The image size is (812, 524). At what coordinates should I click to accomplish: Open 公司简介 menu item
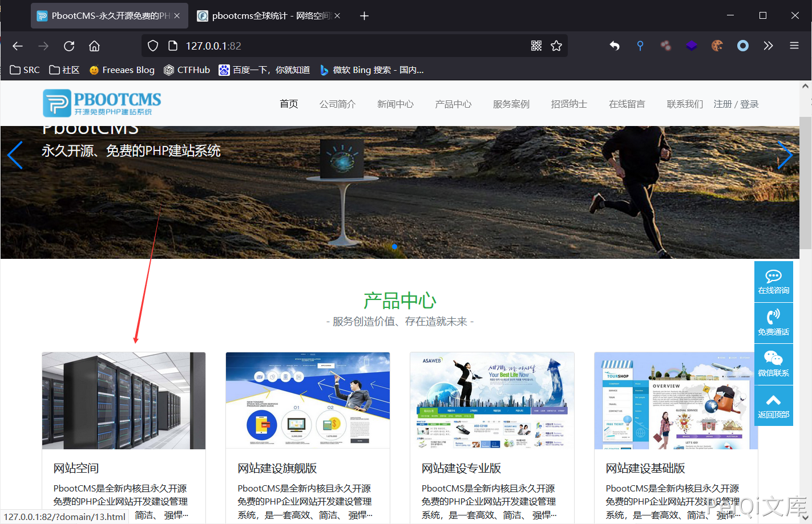337,104
